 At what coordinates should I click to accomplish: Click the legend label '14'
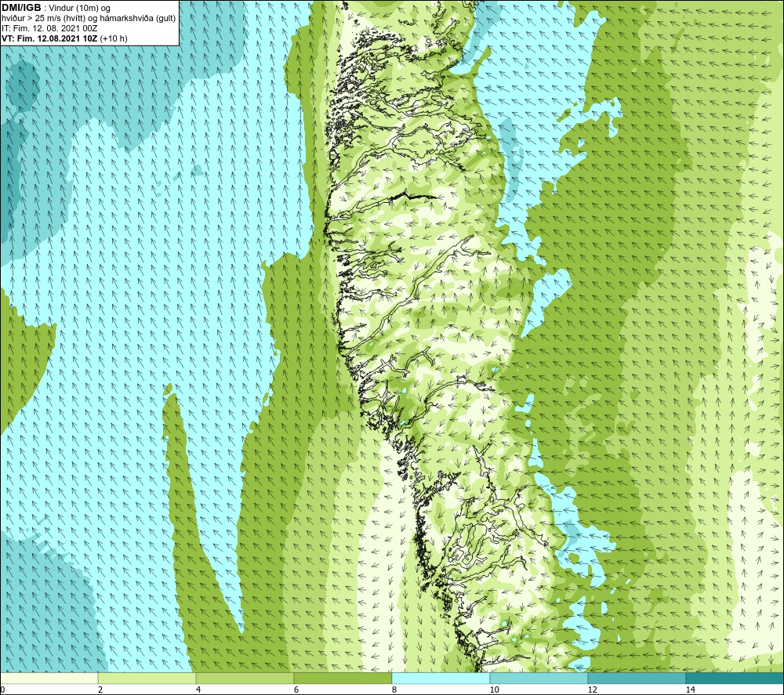[x=690, y=690]
